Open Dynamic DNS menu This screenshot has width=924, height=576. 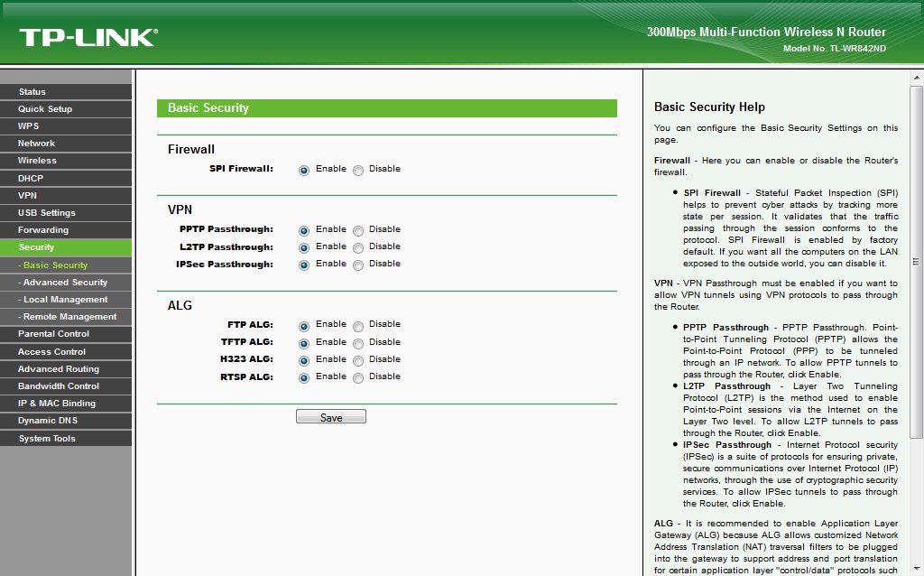tap(66, 421)
